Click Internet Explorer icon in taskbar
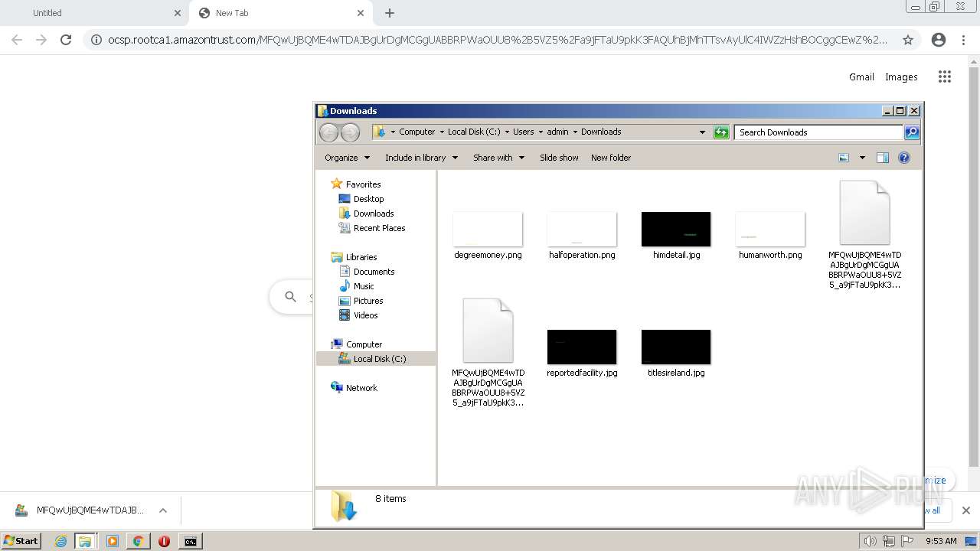 click(x=60, y=541)
